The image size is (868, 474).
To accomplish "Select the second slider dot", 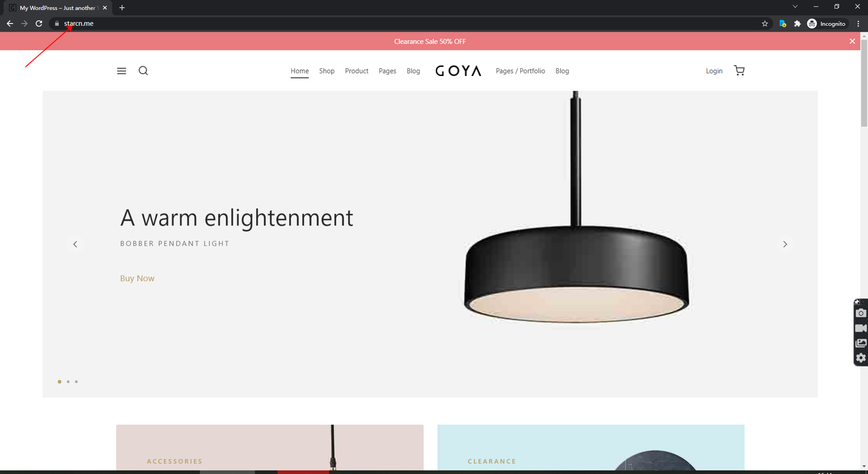I will point(68,382).
